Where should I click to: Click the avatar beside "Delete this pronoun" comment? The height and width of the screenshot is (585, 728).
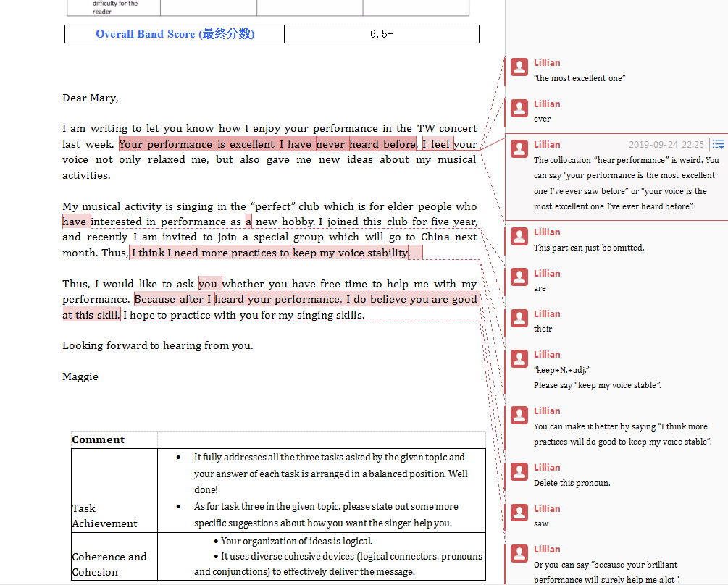519,471
